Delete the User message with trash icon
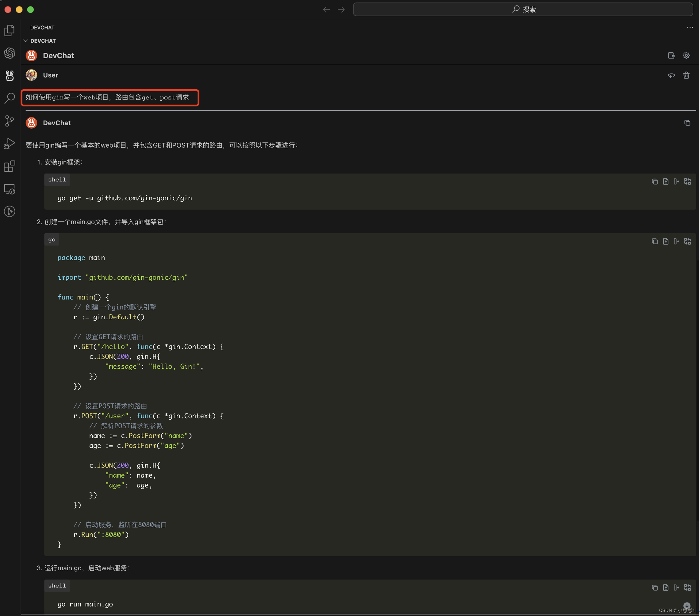700x616 pixels. point(686,75)
